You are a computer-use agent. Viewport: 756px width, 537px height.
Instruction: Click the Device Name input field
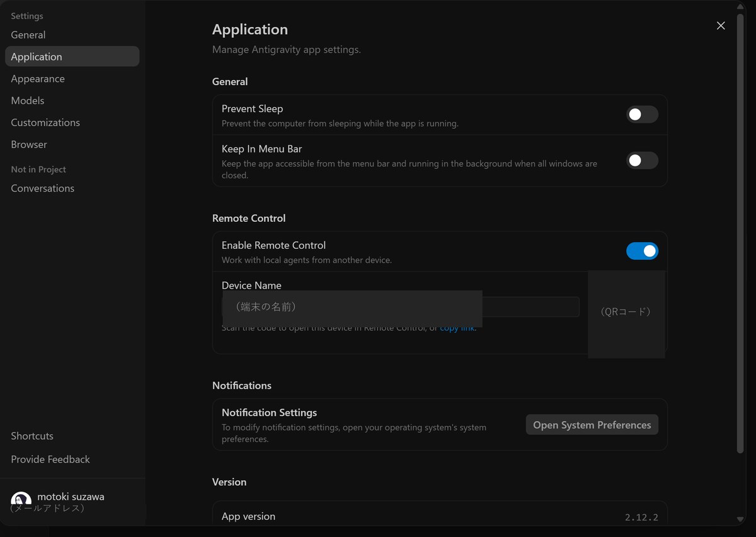tap(400, 307)
